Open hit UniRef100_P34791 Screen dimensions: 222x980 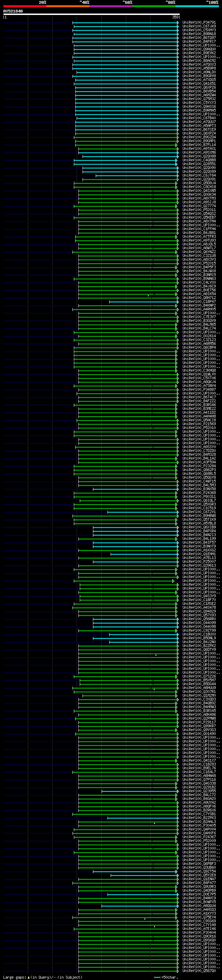(x=199, y=23)
